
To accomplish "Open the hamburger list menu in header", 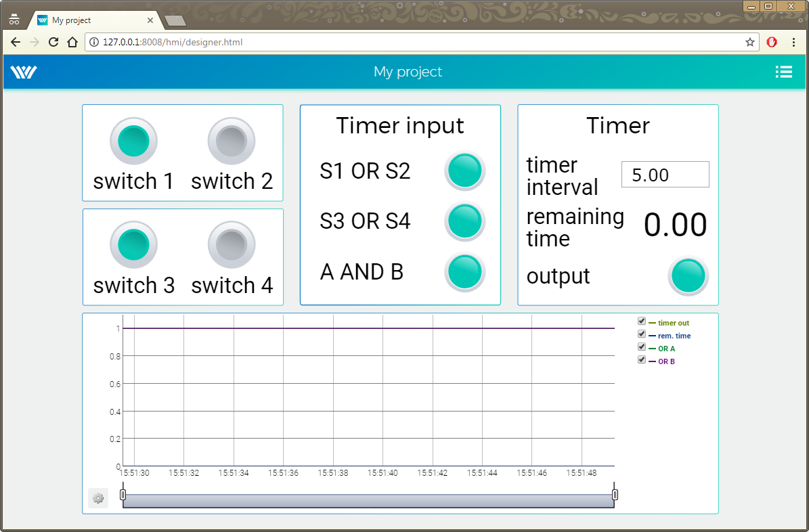I will 784,72.
